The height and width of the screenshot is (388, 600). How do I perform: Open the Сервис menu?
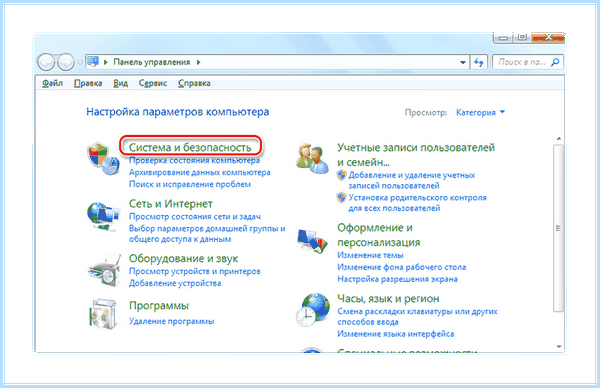tap(153, 83)
